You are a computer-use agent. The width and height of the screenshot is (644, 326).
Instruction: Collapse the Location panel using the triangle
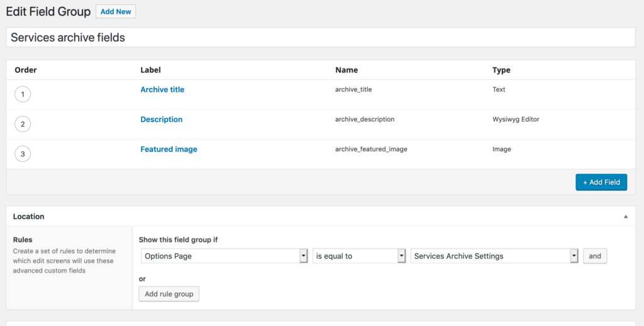(626, 216)
